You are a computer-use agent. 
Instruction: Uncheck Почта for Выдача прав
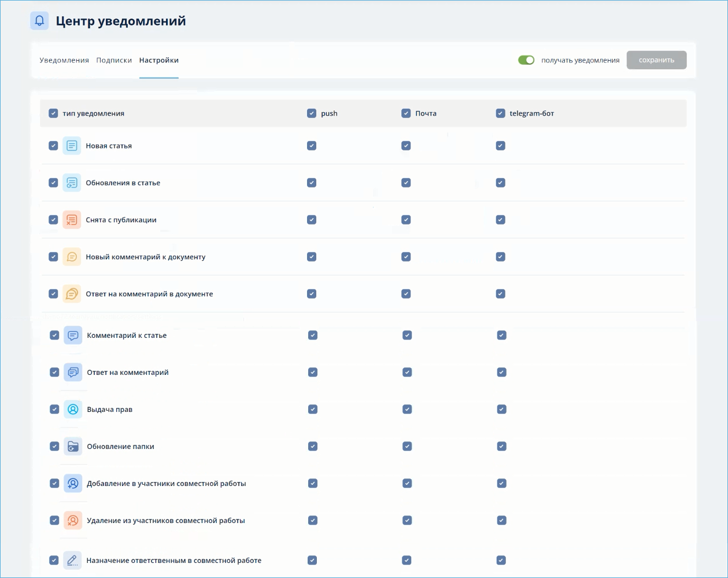(x=407, y=409)
